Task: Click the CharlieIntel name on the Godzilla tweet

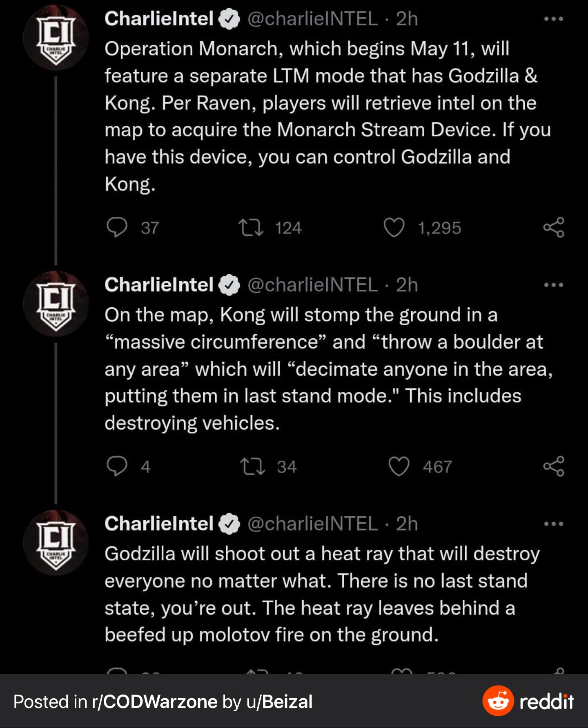Action: (x=159, y=524)
